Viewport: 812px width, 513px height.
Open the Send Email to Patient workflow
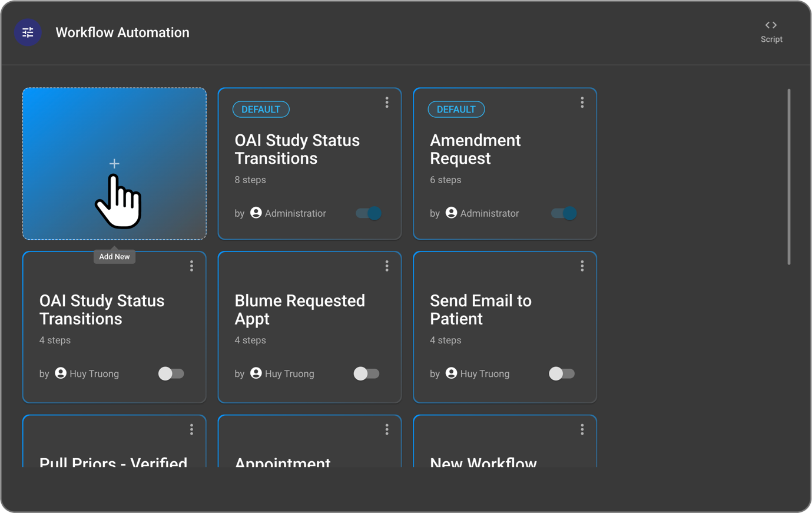coord(480,310)
